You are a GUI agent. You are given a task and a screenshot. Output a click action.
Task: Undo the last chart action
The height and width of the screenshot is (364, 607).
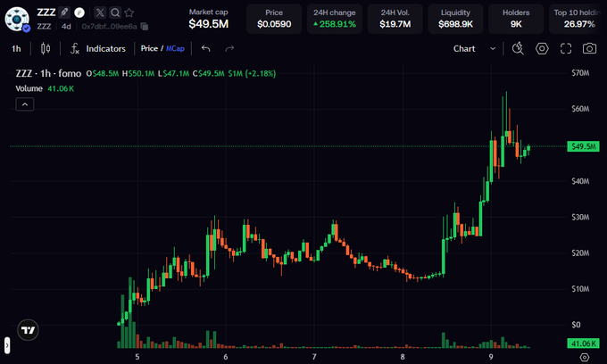(206, 49)
